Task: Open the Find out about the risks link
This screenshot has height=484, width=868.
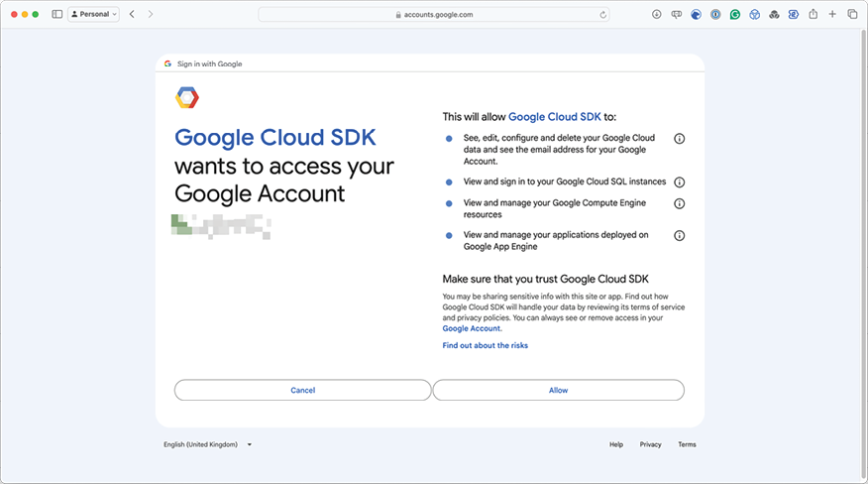Action: coord(485,345)
